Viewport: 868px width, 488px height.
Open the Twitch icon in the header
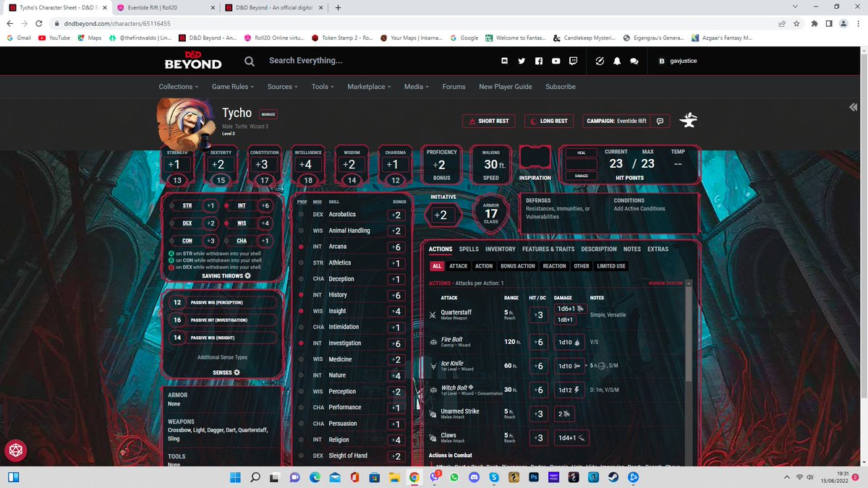click(x=574, y=61)
